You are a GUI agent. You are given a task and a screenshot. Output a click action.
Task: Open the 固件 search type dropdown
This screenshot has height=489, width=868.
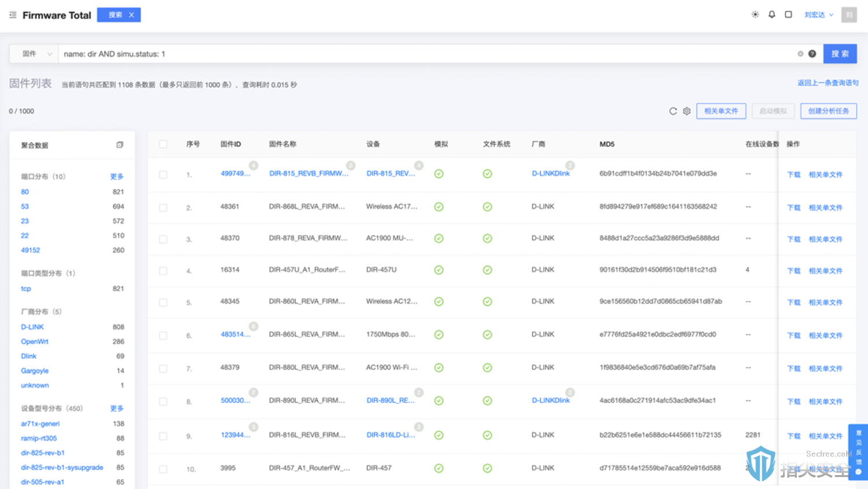[34, 54]
